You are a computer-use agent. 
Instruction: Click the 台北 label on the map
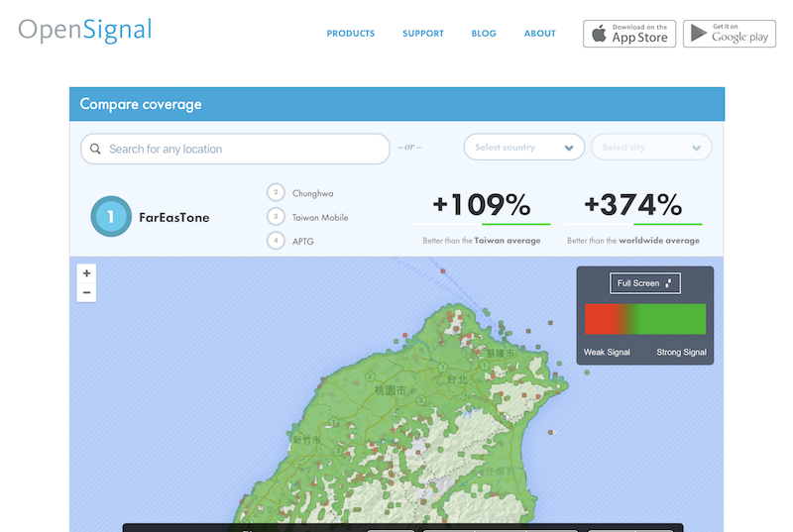pos(457,378)
